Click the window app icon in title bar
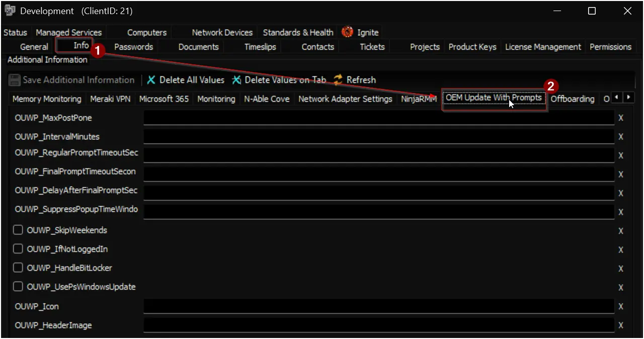 [10, 11]
